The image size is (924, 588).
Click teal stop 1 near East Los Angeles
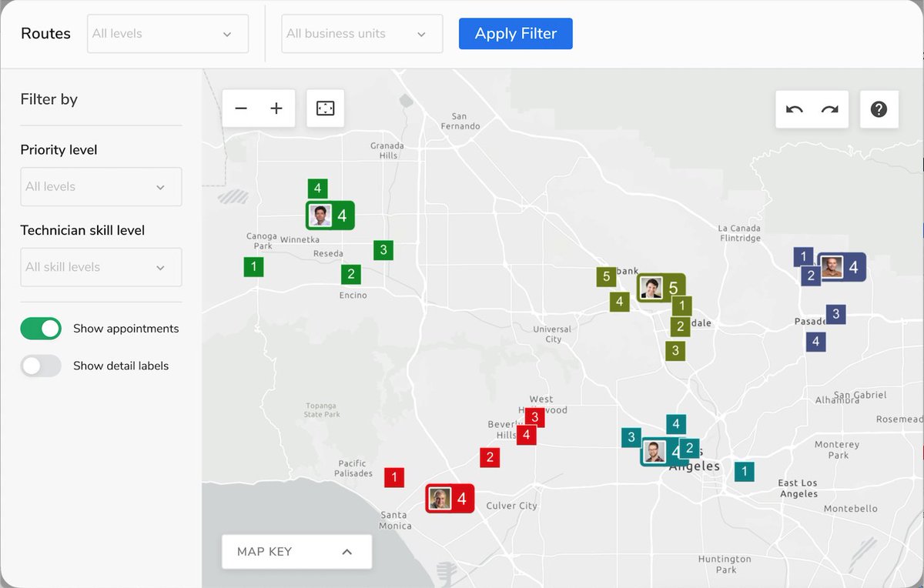point(744,472)
